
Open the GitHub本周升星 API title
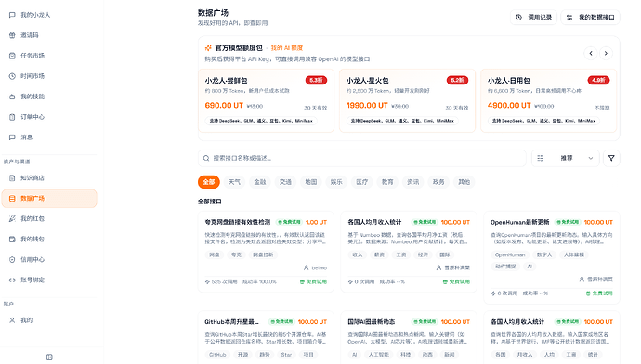coord(232,322)
